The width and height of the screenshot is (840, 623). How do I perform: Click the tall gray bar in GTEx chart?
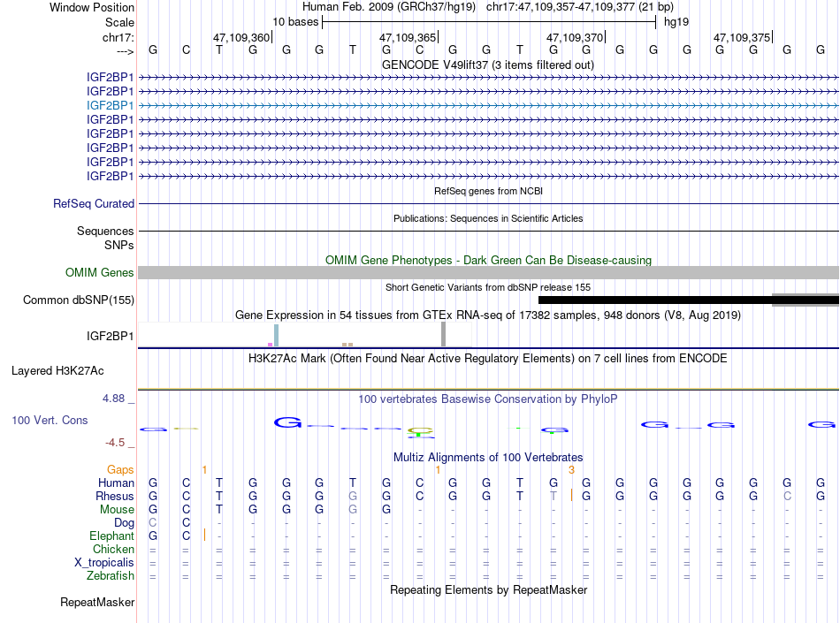click(444, 335)
